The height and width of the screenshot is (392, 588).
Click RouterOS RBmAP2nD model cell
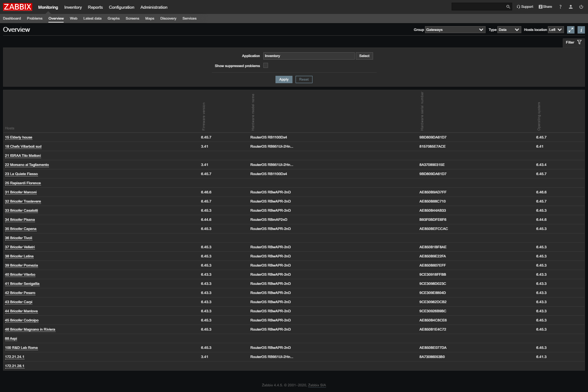click(269, 220)
